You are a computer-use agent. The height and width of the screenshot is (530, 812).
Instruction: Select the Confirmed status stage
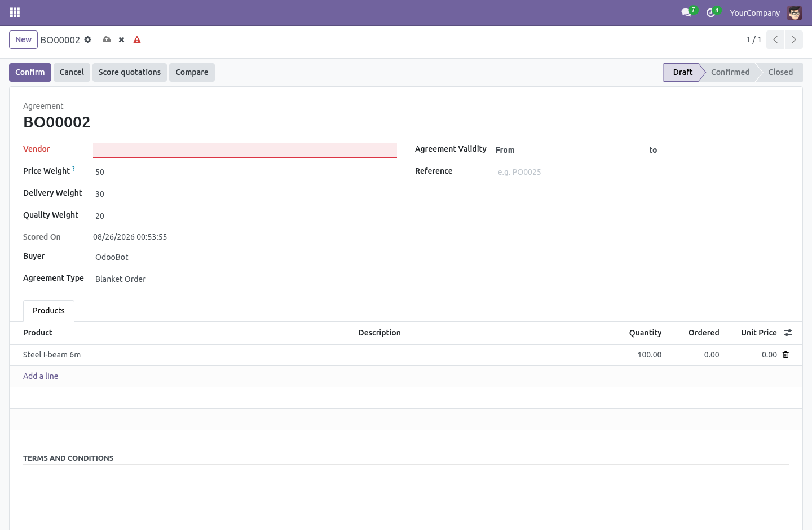[730, 72]
